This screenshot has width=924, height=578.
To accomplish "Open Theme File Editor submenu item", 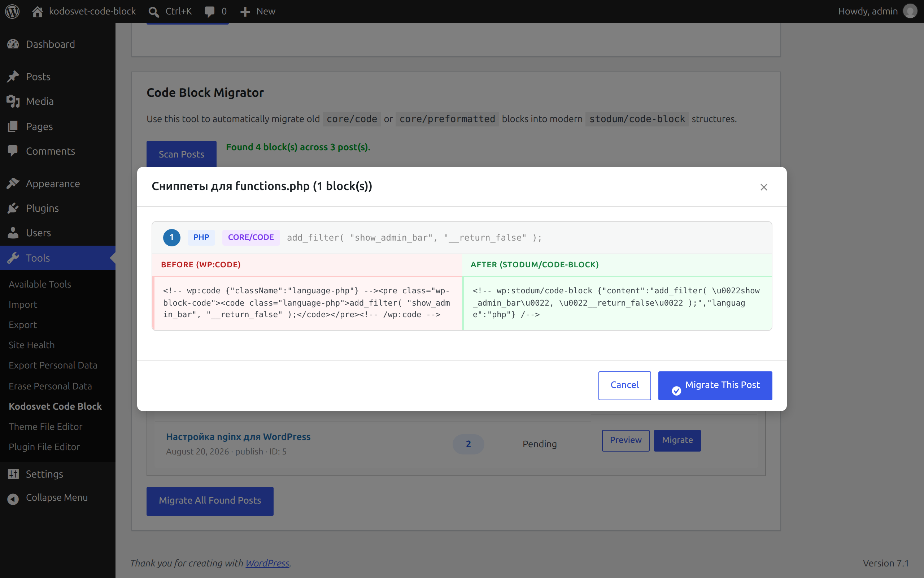I will pos(45,427).
